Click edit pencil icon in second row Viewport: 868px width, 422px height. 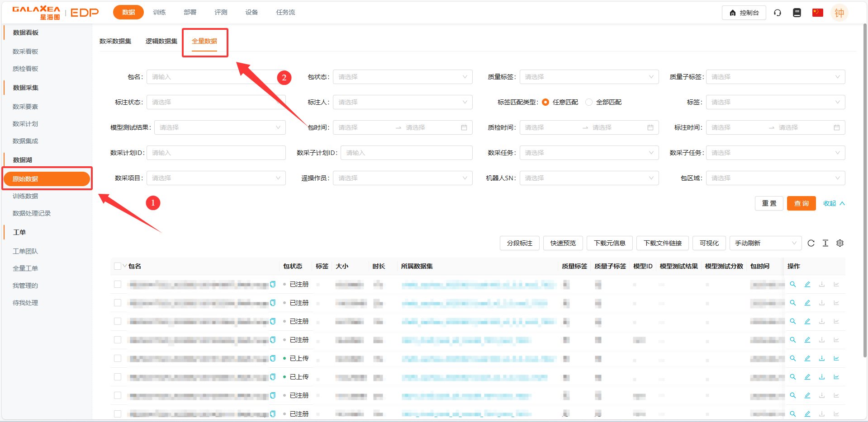coord(807,303)
